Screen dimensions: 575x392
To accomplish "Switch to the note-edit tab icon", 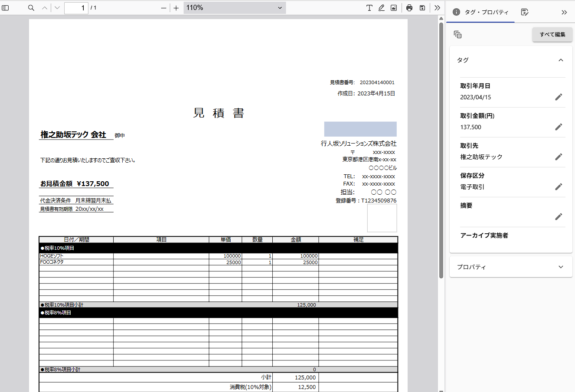I will [525, 12].
